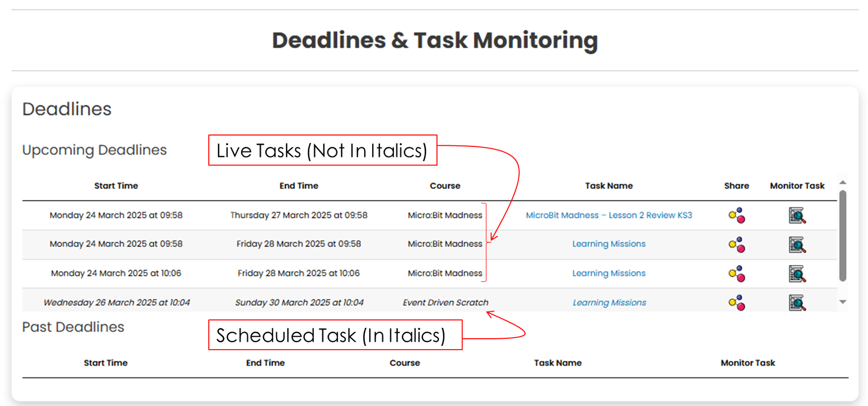Open monitor task icon in Friday 28 March 09:58 row
This screenshot has width=868, height=406.
click(x=797, y=245)
